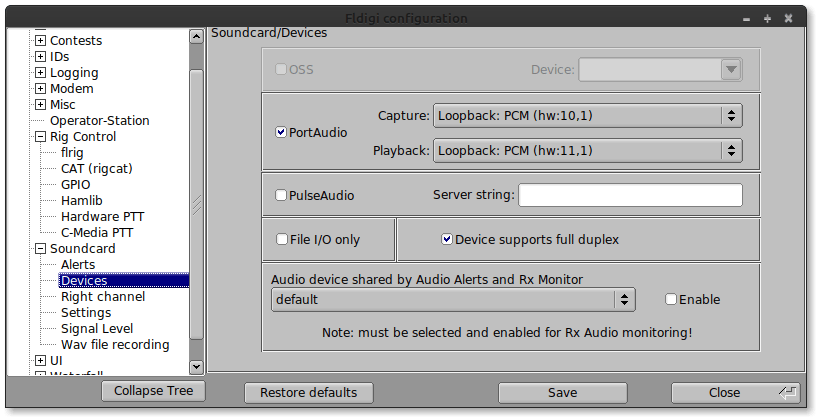Screen dimensions: 816x417
Task: Open the Signal Level page
Action: (x=97, y=329)
